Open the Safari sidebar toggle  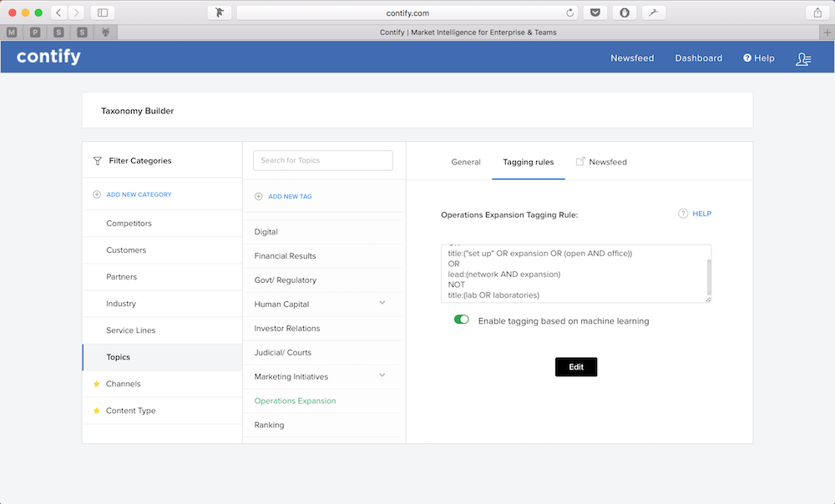[x=101, y=13]
